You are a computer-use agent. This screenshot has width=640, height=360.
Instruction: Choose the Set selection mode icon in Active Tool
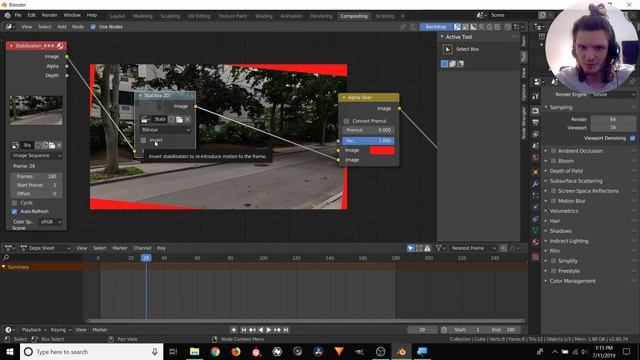click(x=444, y=64)
